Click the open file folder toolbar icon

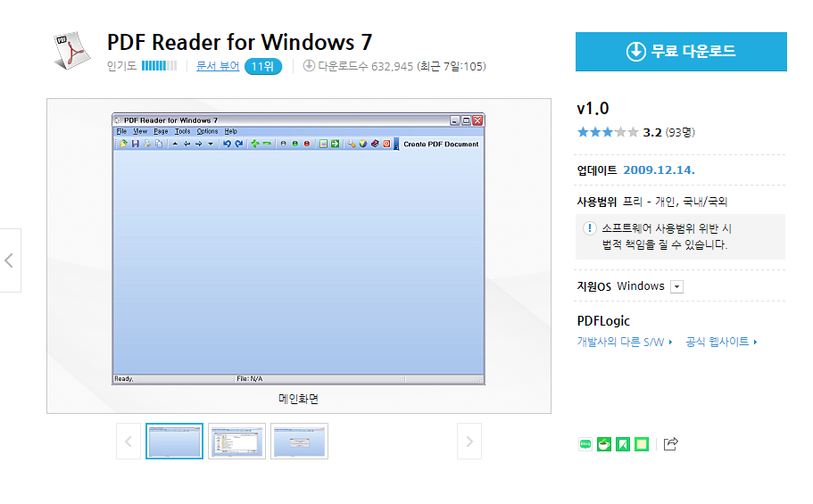(123, 144)
